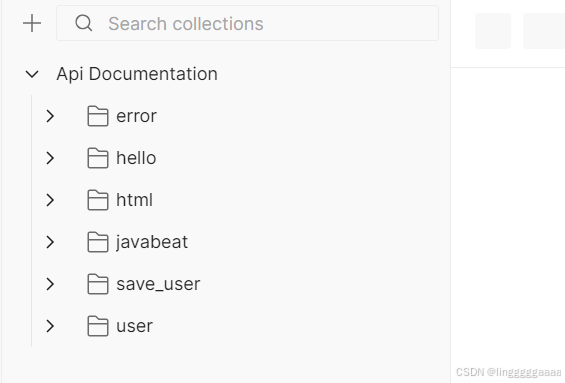Expand the save_user folder chevron
This screenshot has height=383, width=565.
(x=50, y=284)
